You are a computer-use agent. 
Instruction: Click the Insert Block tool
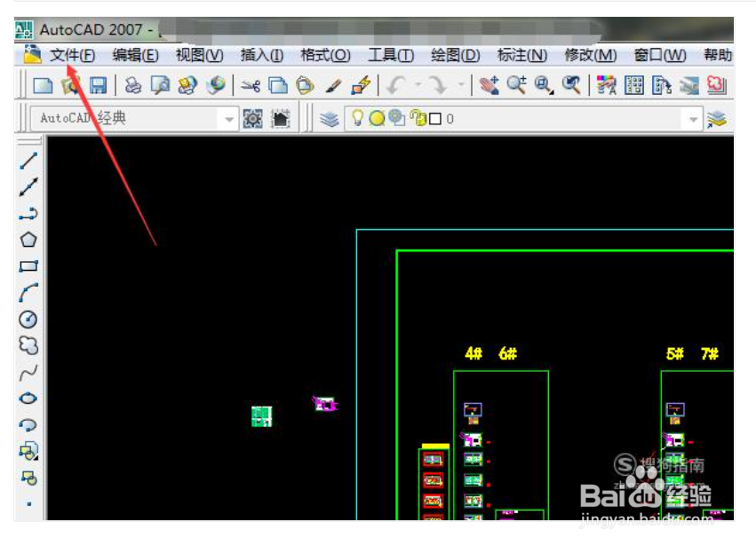pyautogui.click(x=28, y=451)
